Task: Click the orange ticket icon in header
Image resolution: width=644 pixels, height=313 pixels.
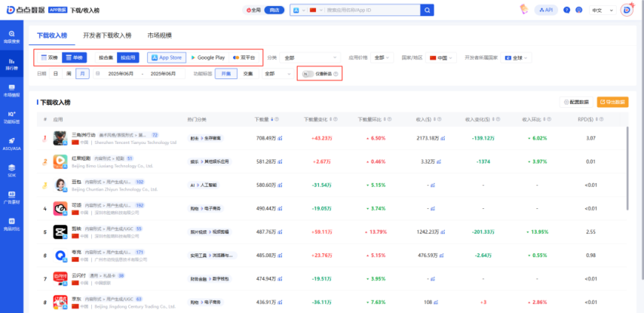Action: pyautogui.click(x=523, y=9)
